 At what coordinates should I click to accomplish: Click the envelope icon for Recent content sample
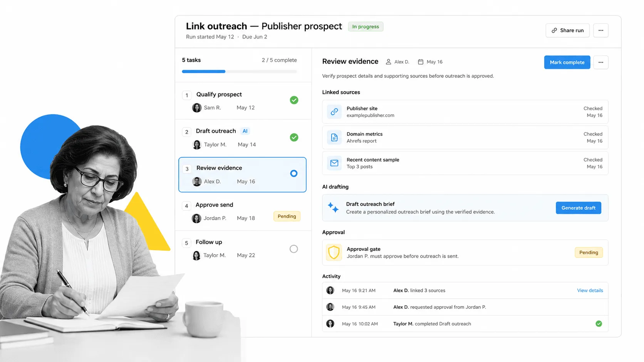(x=334, y=163)
